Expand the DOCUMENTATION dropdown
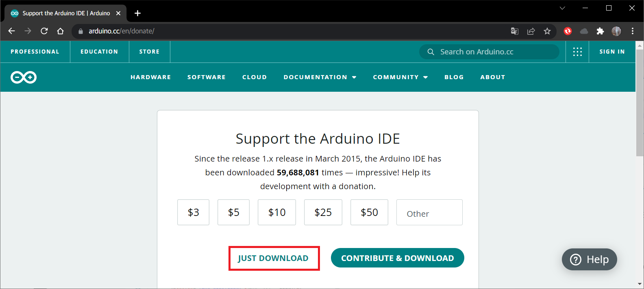The width and height of the screenshot is (644, 289). coord(320,77)
